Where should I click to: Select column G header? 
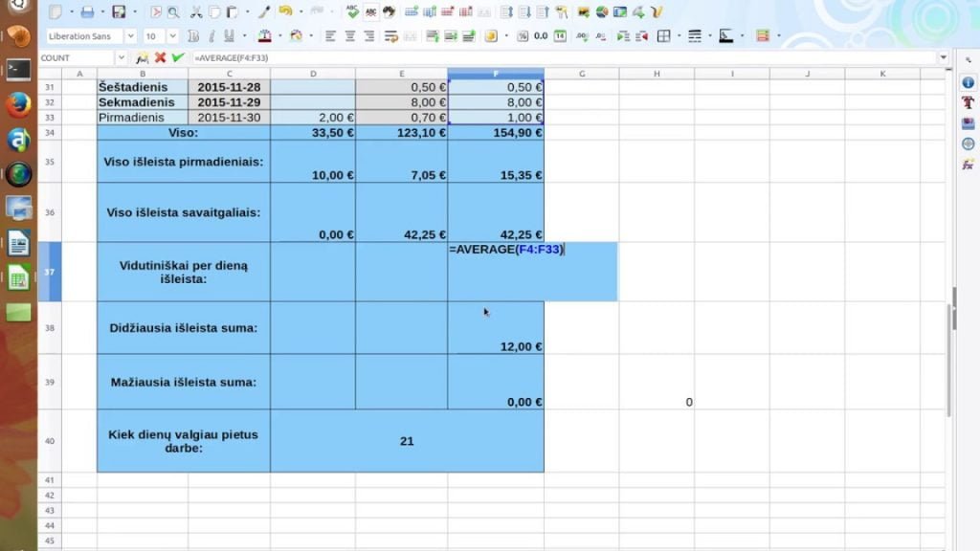(582, 74)
